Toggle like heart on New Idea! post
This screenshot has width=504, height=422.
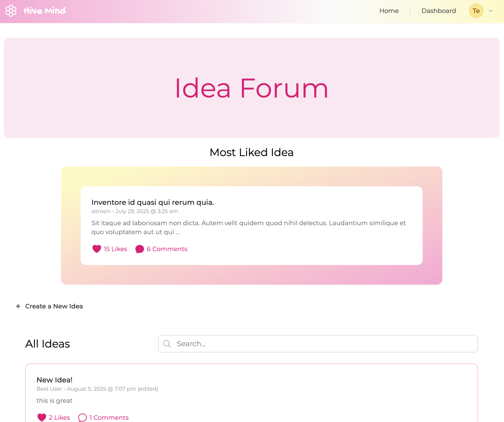pos(42,418)
